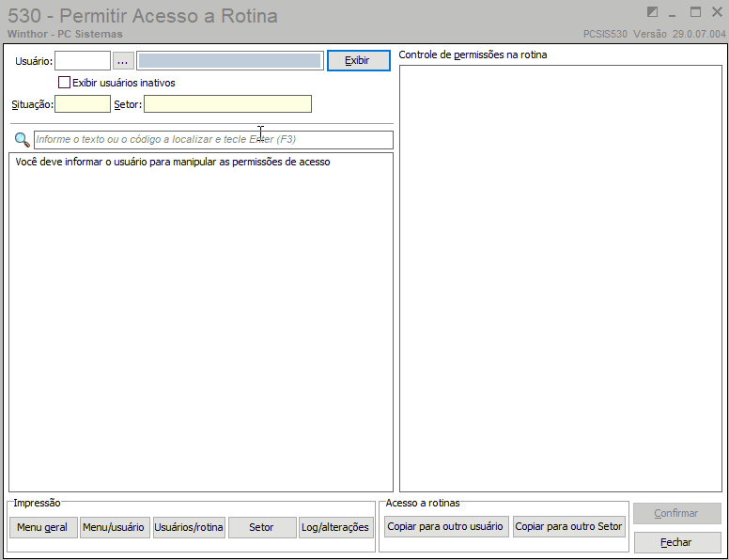Click the Acesso a rotinas group label
Screen dimensions: 729x560
[x=423, y=503]
